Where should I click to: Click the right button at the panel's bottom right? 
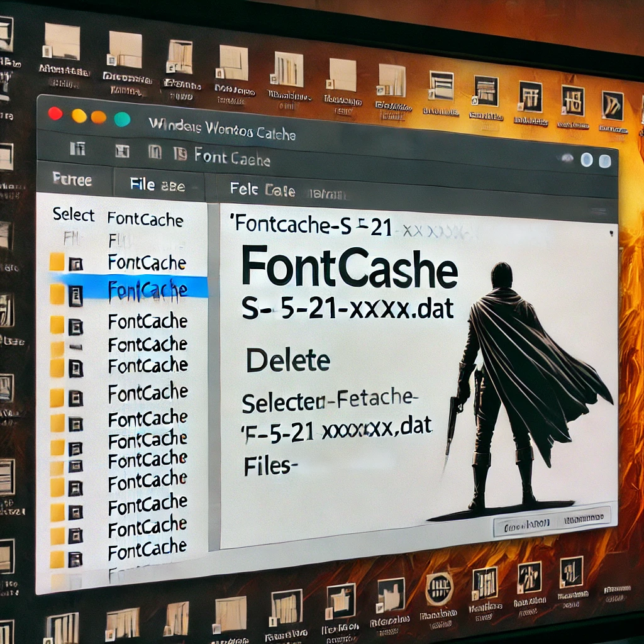click(x=584, y=519)
